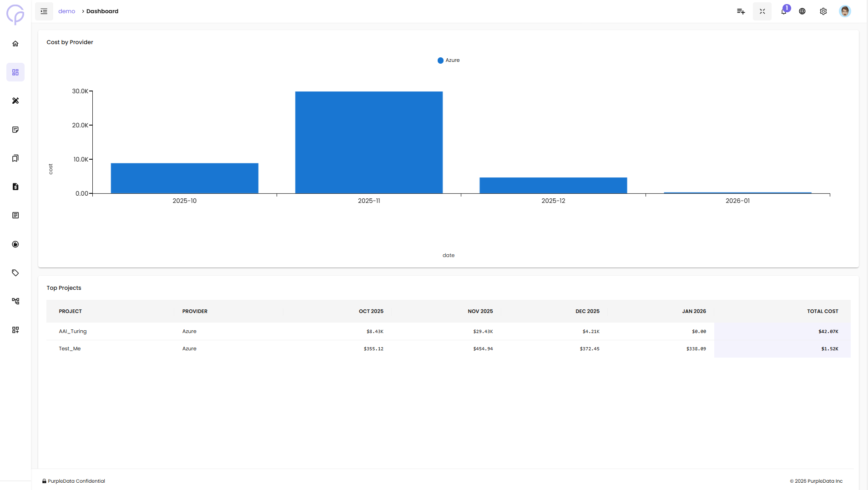Viewport: 868px width, 490px height.
Task: Select the Dashboard grid icon in sidebar
Action: (x=15, y=72)
